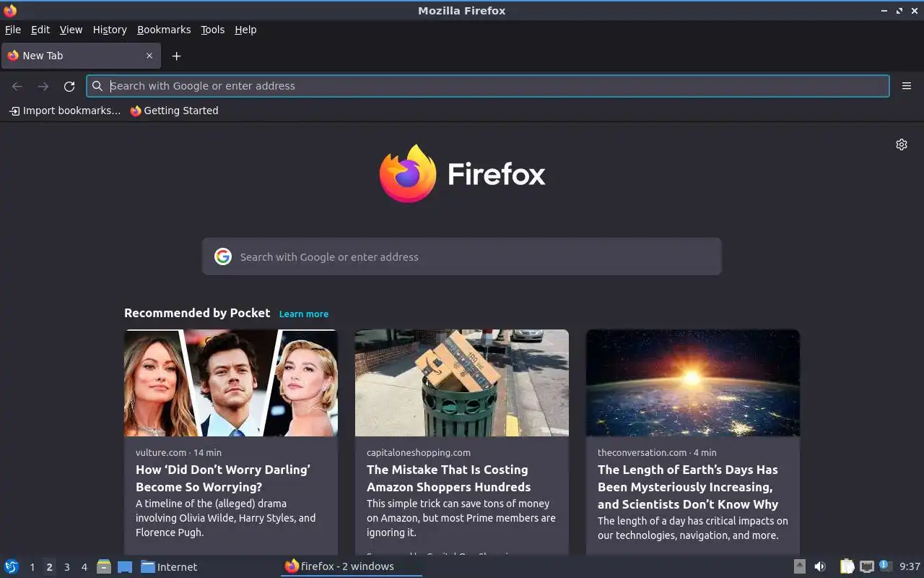Click theconversation.com source label
Image resolution: width=924 pixels, height=578 pixels.
(x=642, y=452)
